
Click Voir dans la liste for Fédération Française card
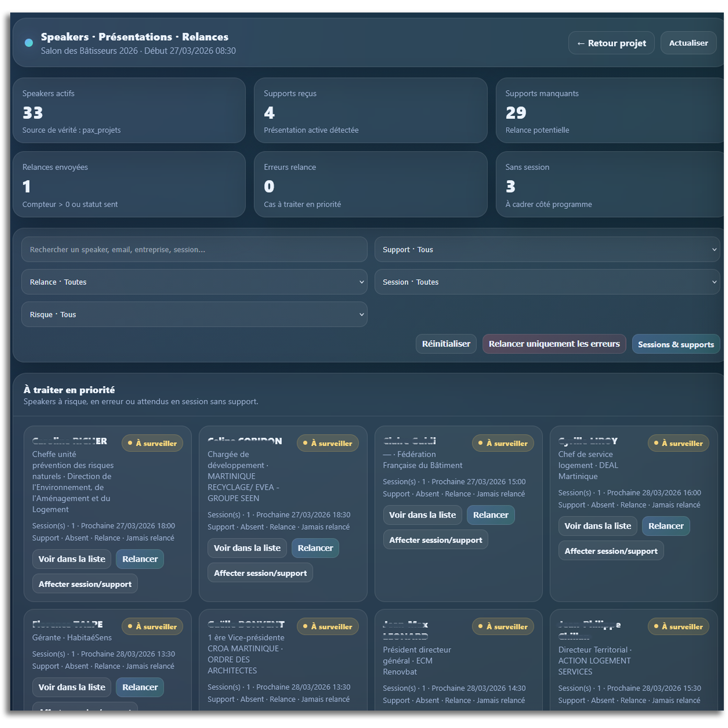[422, 515]
